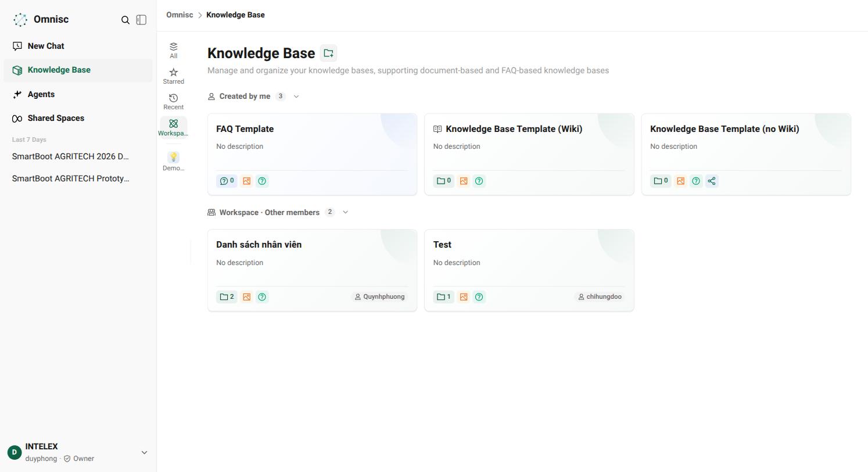Image resolution: width=868 pixels, height=472 pixels.
Task: Create new knowledge base folder icon
Action: [x=328, y=53]
